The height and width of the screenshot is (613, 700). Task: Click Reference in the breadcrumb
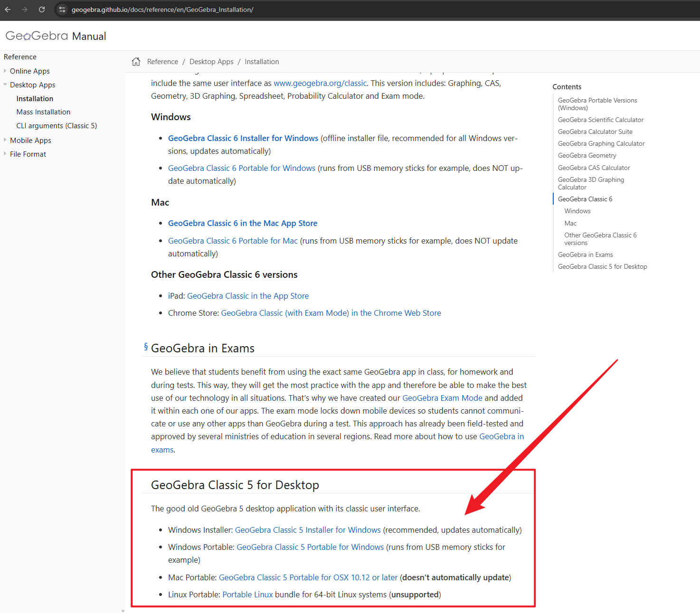(x=162, y=62)
